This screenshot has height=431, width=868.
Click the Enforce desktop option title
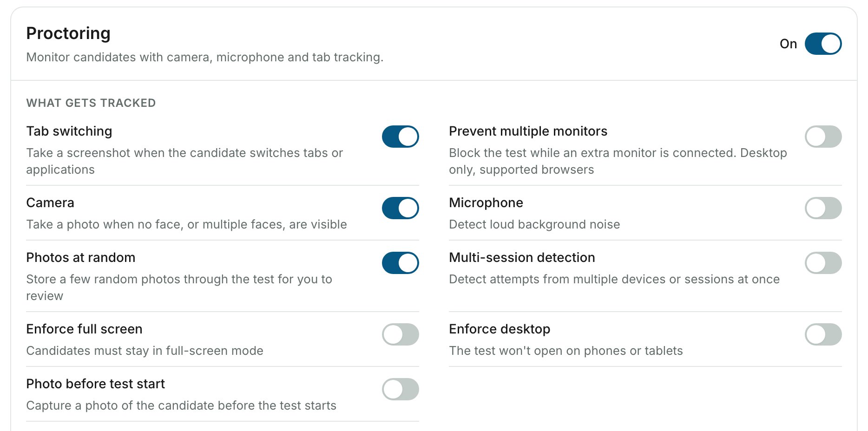[500, 329]
